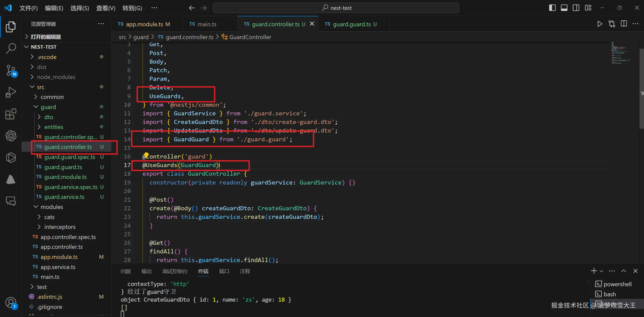Click the lightbulb quick fix icon
Viewport: 644px width, 317px height.
(x=146, y=154)
